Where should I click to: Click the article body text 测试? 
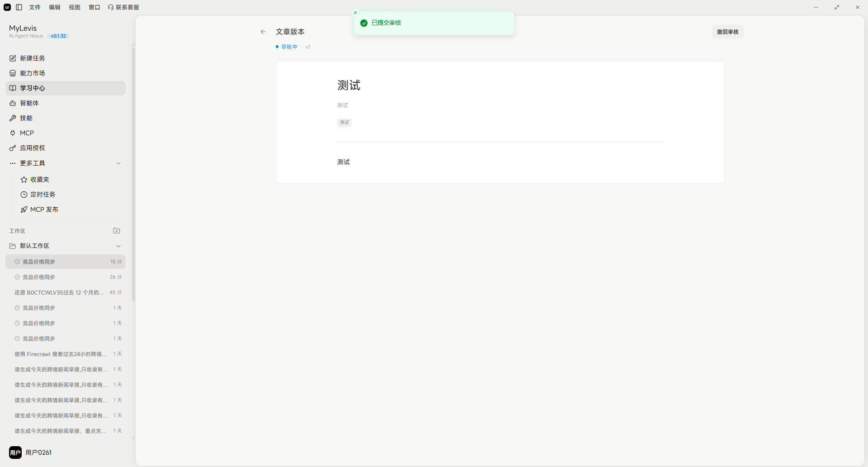coord(344,162)
